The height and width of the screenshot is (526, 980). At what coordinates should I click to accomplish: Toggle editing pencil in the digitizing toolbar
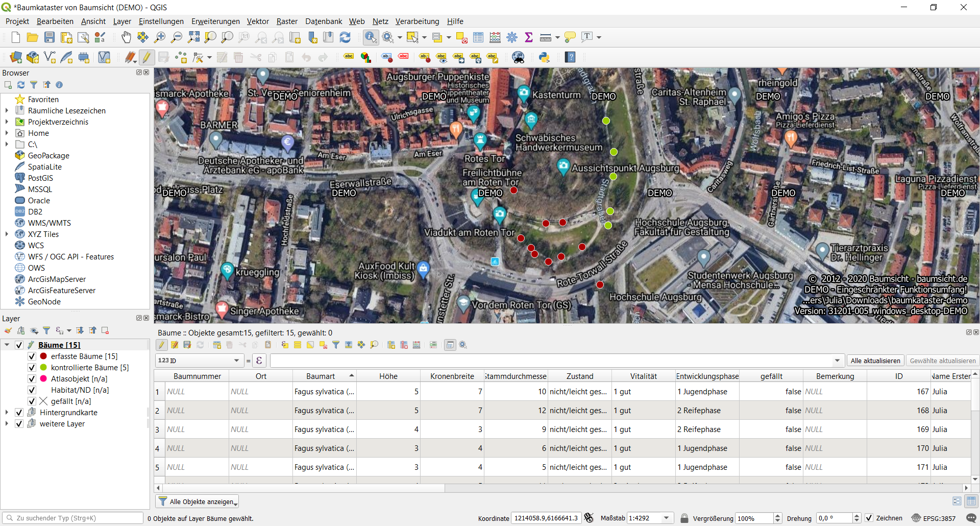point(147,57)
